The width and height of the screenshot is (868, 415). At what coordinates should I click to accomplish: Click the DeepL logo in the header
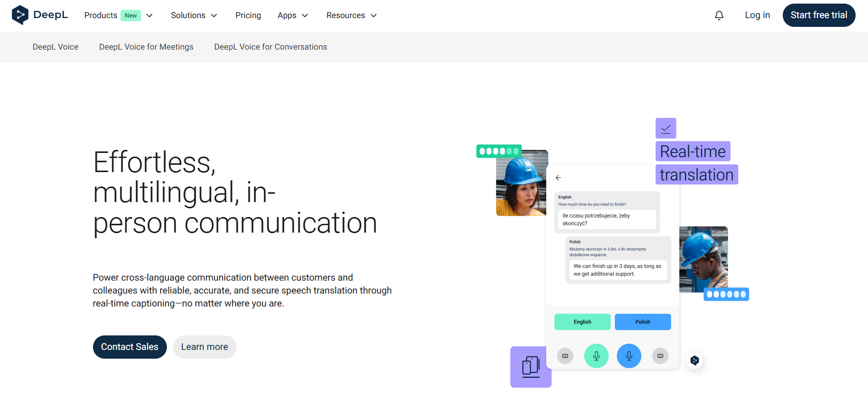click(40, 15)
